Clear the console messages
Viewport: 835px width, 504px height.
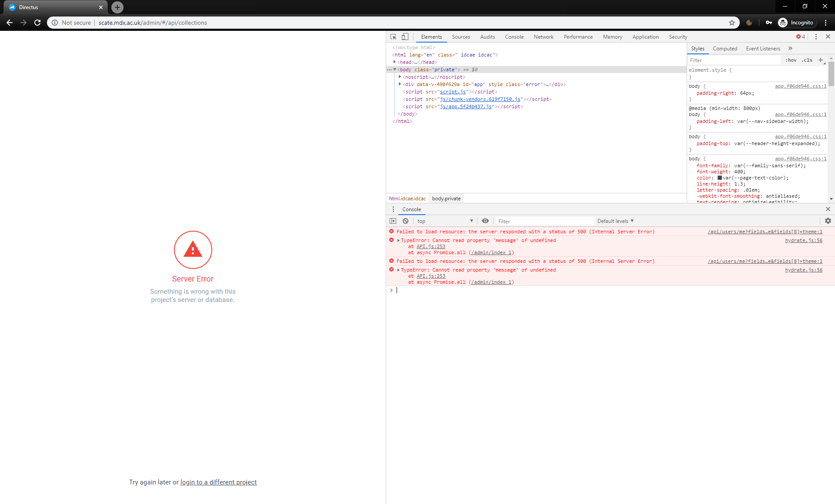point(406,221)
